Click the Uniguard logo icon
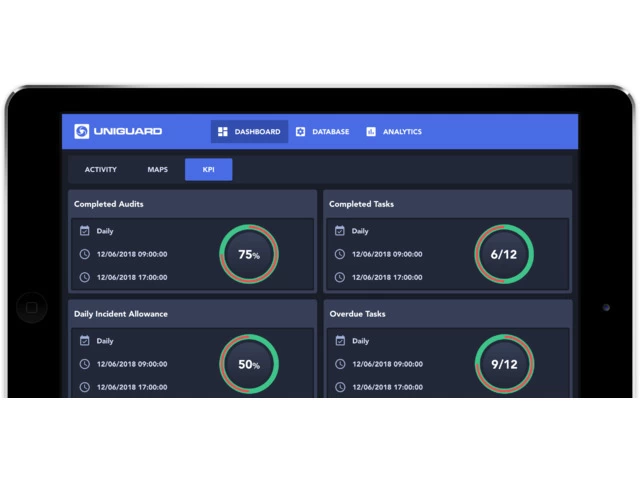 coord(82,131)
